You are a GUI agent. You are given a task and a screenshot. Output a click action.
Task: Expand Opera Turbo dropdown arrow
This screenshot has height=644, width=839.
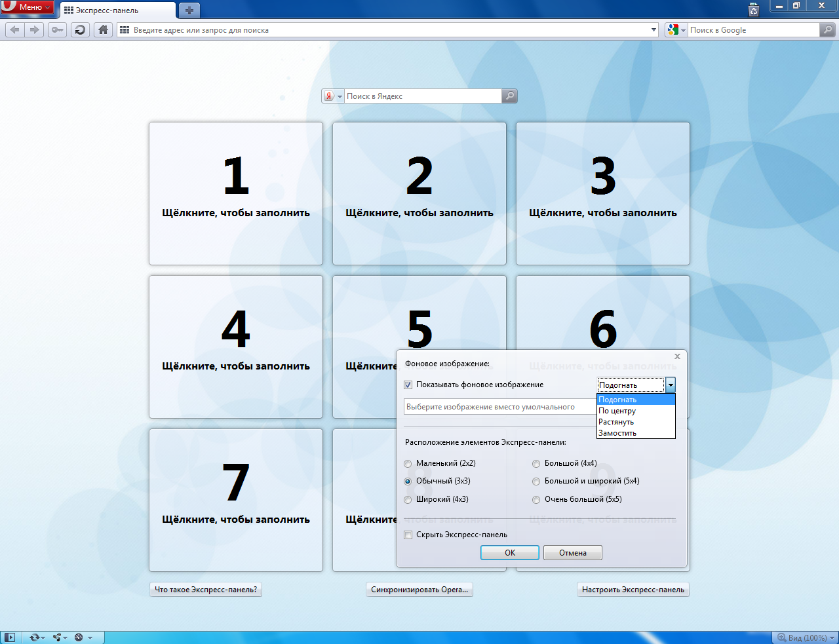(90, 638)
